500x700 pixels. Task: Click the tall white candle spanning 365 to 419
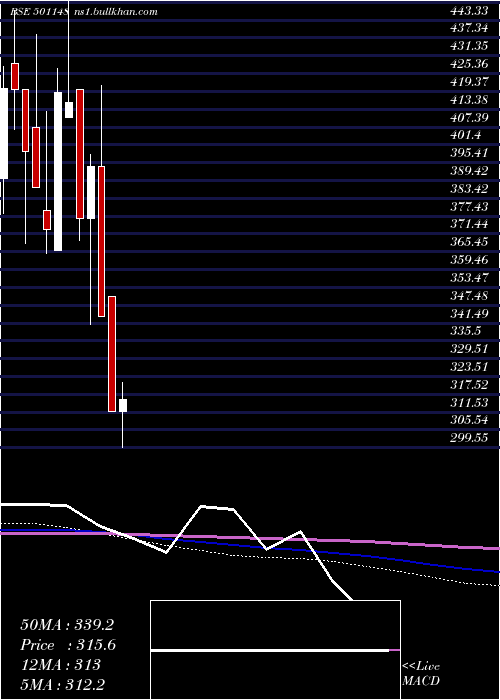(58, 171)
